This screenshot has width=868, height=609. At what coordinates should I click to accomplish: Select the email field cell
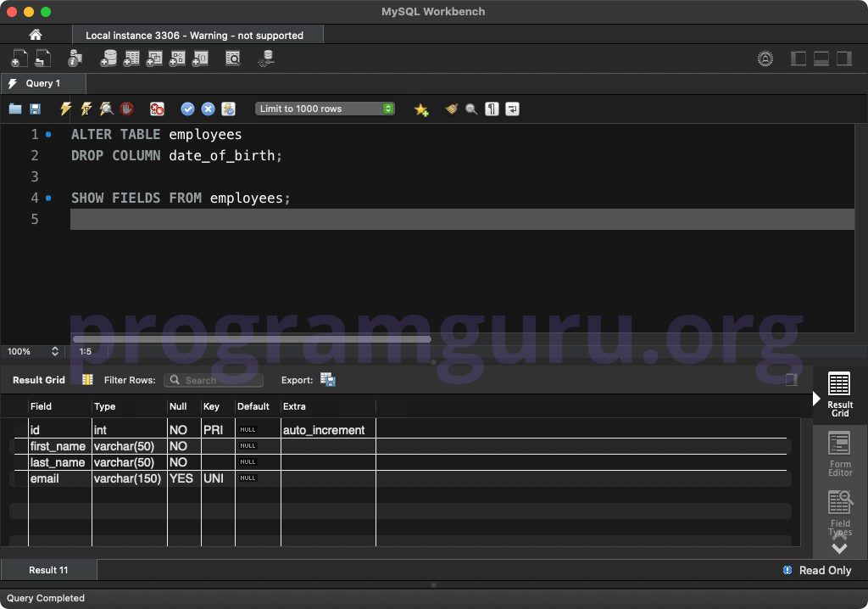click(60, 478)
